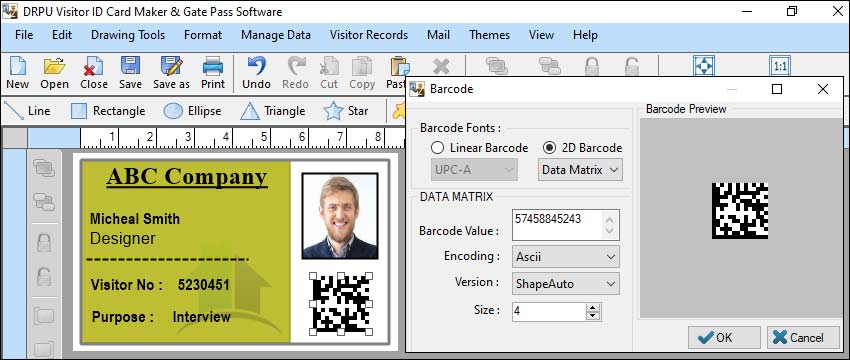Select the Ellipse drawing tool
The image size is (850, 360).
coord(192,111)
